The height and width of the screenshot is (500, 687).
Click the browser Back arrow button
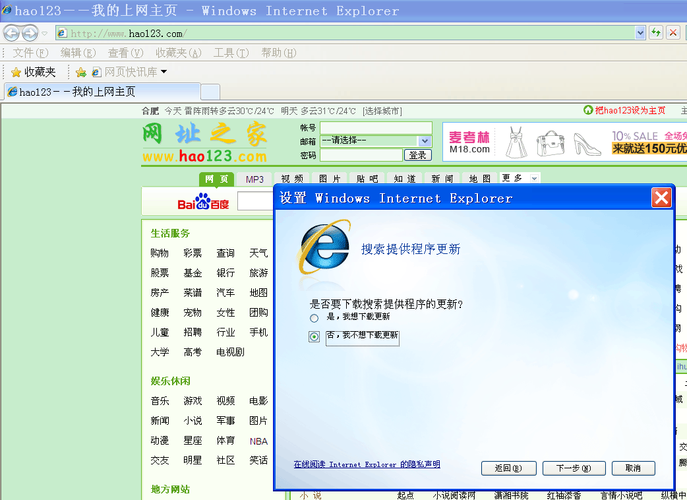tap(11, 33)
